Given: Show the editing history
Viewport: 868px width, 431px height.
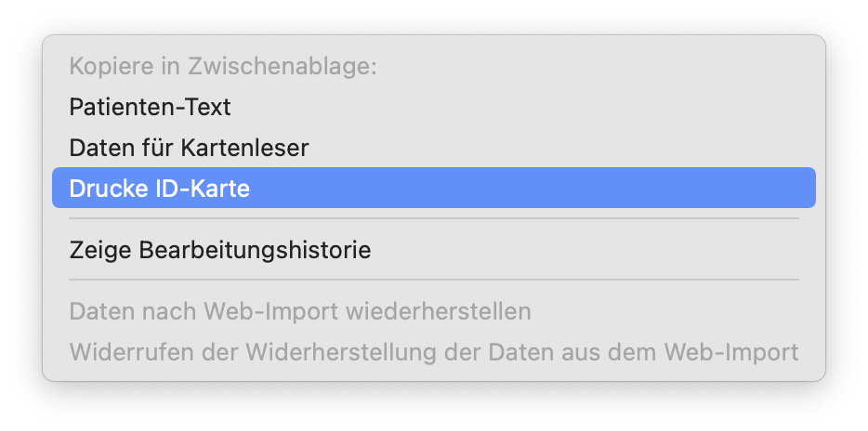Looking at the screenshot, I should [x=219, y=250].
